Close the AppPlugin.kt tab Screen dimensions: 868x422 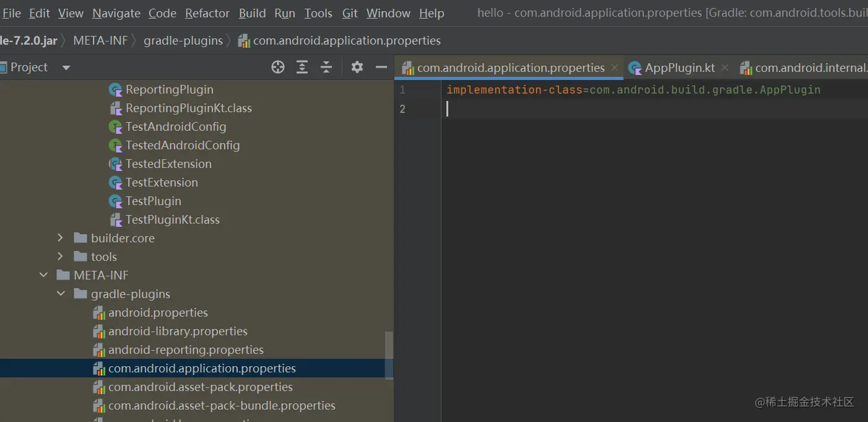pos(725,68)
